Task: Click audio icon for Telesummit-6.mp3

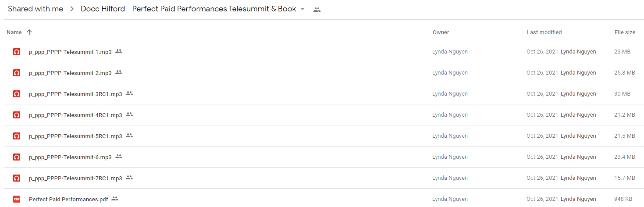Action: [x=17, y=157]
